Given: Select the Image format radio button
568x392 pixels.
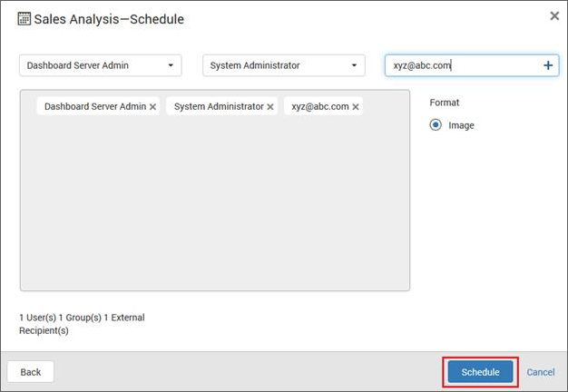Looking at the screenshot, I should tap(436, 125).
